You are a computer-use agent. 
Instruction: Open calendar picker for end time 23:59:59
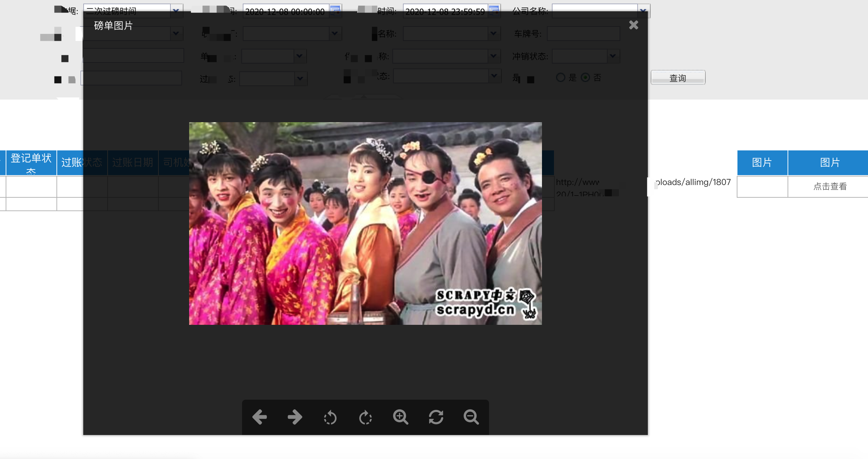coord(494,11)
